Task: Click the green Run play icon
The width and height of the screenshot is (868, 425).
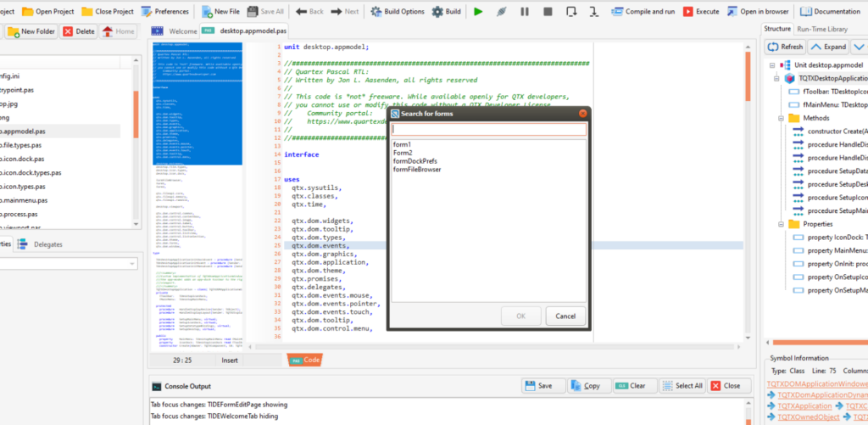Action: click(x=479, y=12)
